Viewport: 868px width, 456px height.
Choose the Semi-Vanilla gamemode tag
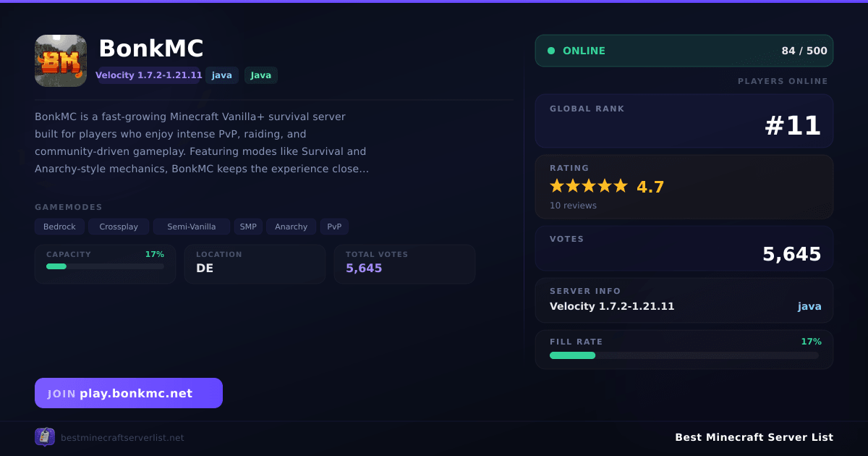point(192,227)
